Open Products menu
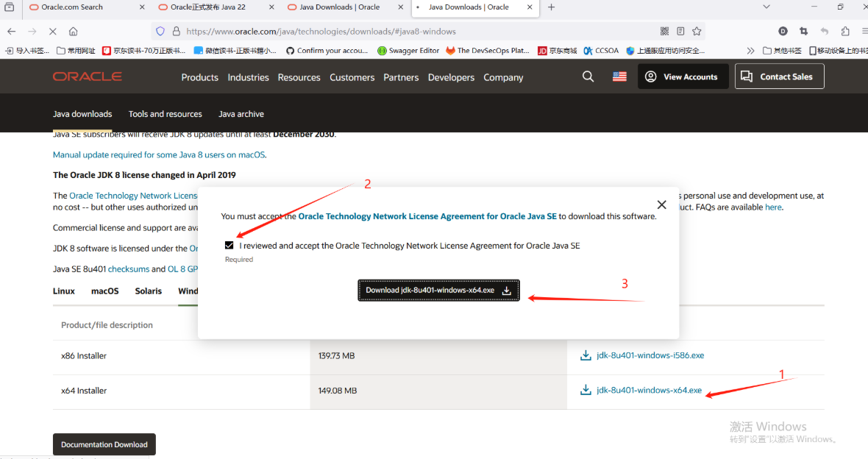868x459 pixels. pyautogui.click(x=200, y=77)
